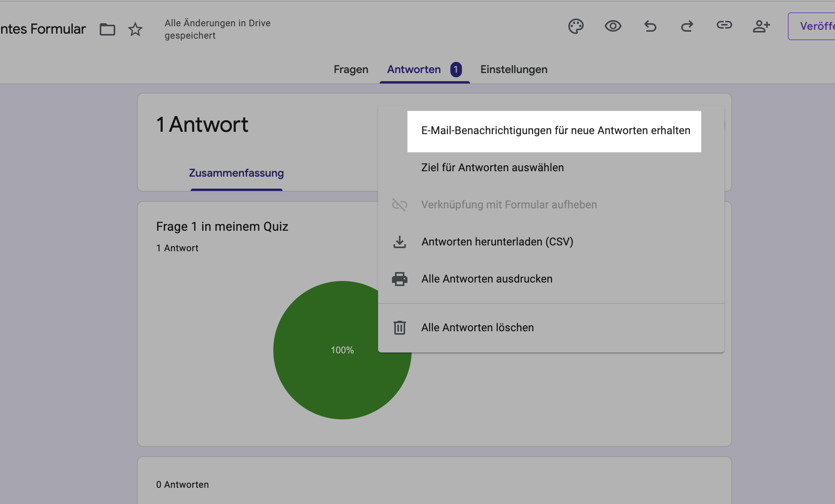The width and height of the screenshot is (835, 504).
Task: Open the theme customization palette icon
Action: click(x=576, y=26)
